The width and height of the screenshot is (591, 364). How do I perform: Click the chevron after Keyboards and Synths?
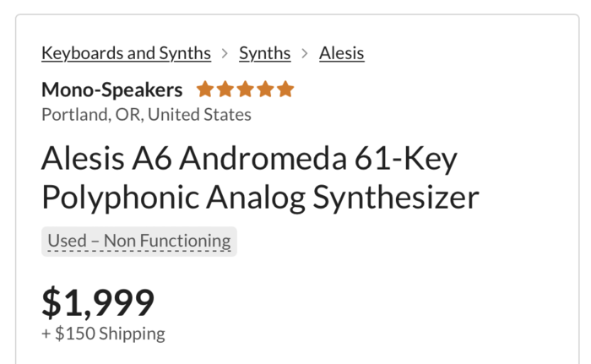225,53
